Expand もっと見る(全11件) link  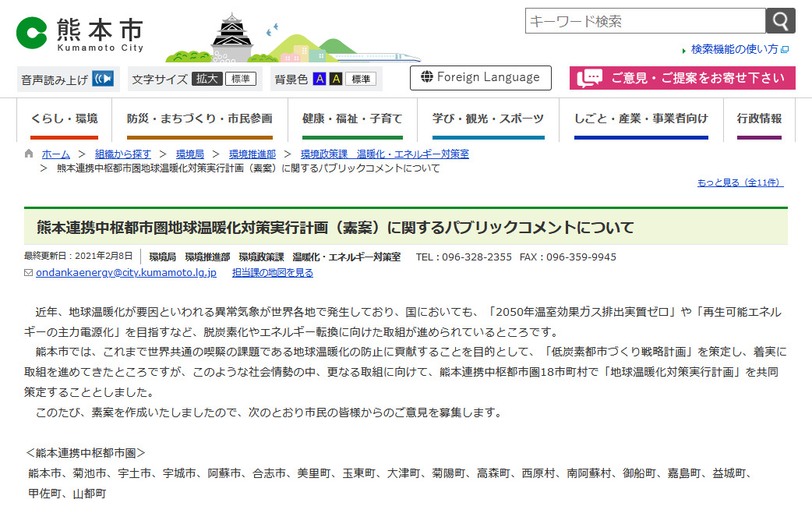pyautogui.click(x=740, y=182)
